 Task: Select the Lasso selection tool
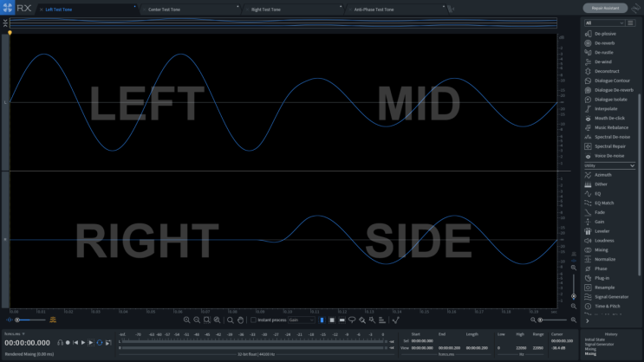(352, 320)
